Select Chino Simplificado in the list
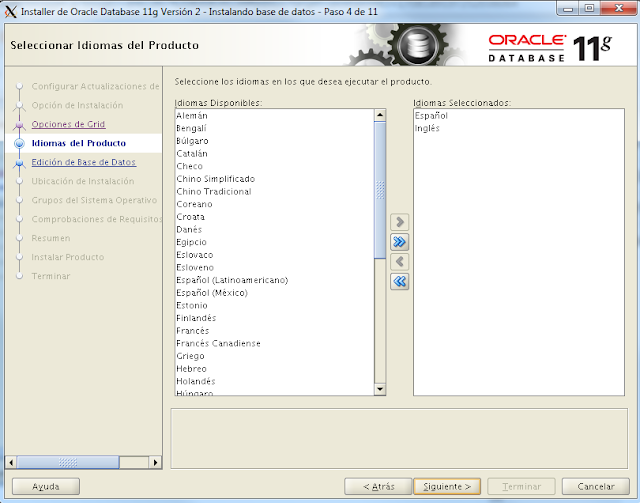The height and width of the screenshot is (503, 640). pyautogui.click(x=274, y=179)
